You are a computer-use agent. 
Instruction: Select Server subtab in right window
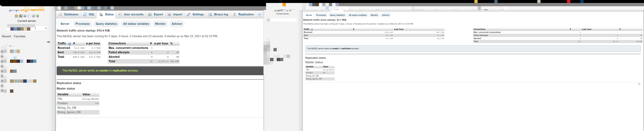point(309,15)
